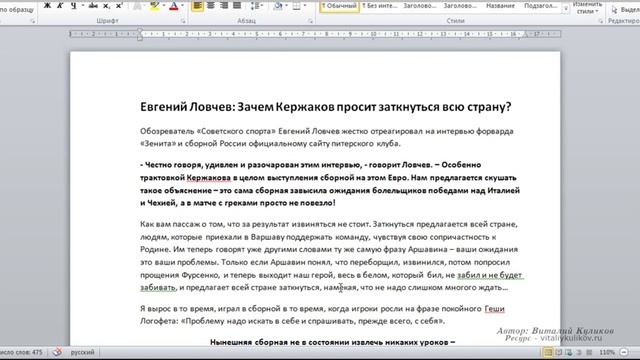Image resolution: width=640 pixels, height=360 pixels.
Task: Switch to Draft view
Action: (589, 352)
